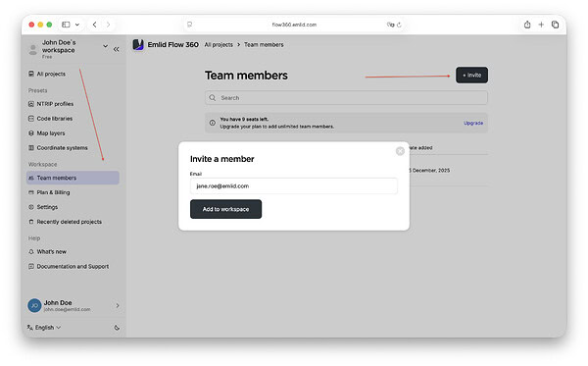This screenshot has height=366, width=588.
Task: Click the translate icon in address bar
Action: pos(390,25)
